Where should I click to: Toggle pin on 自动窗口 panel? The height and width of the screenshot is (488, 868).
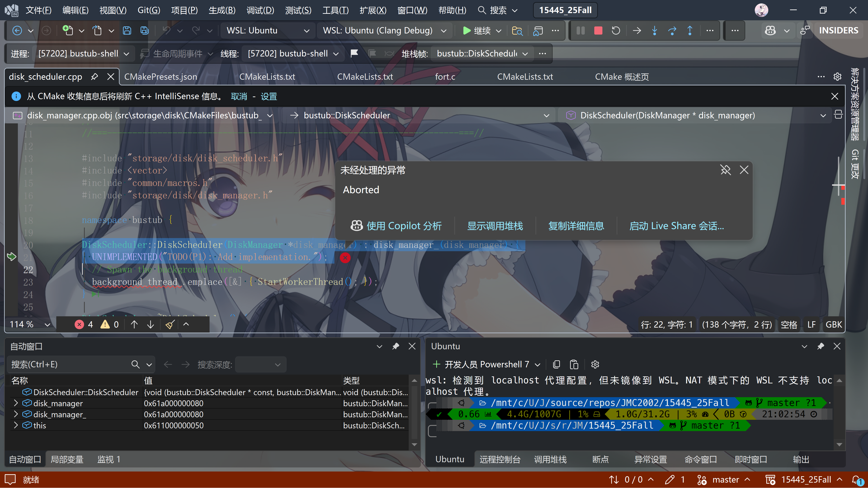tap(396, 346)
